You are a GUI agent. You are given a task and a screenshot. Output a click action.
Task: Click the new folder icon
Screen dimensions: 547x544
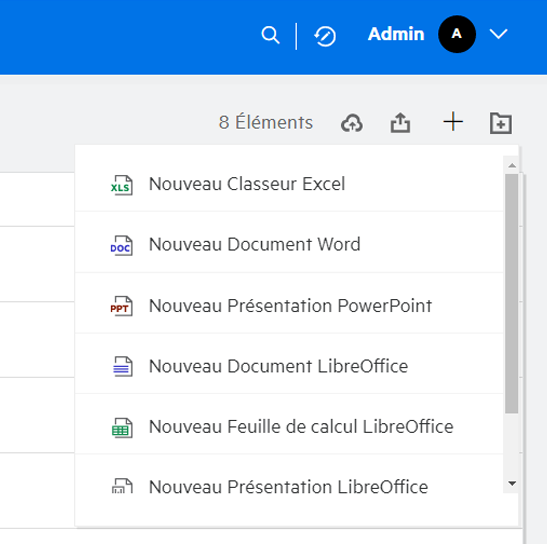coord(501,123)
